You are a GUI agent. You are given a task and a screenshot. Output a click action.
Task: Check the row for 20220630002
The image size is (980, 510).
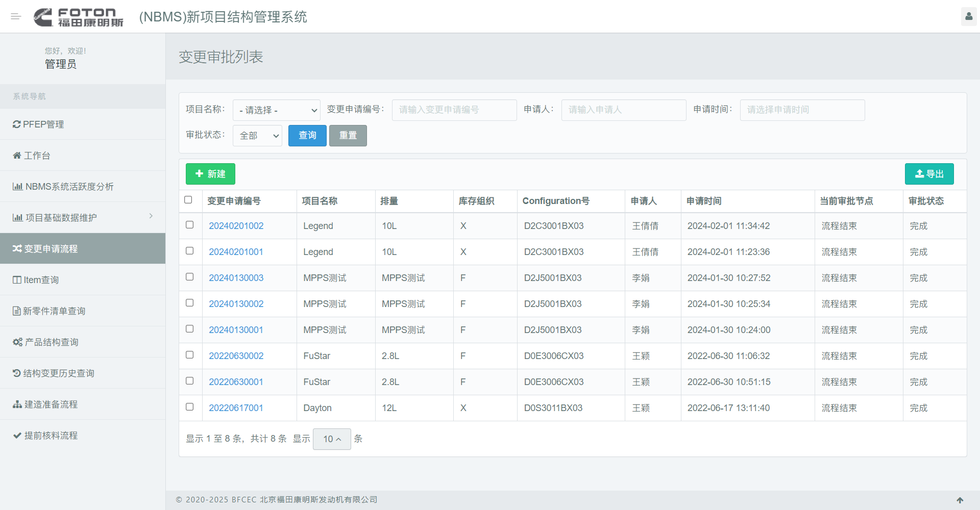coord(190,355)
